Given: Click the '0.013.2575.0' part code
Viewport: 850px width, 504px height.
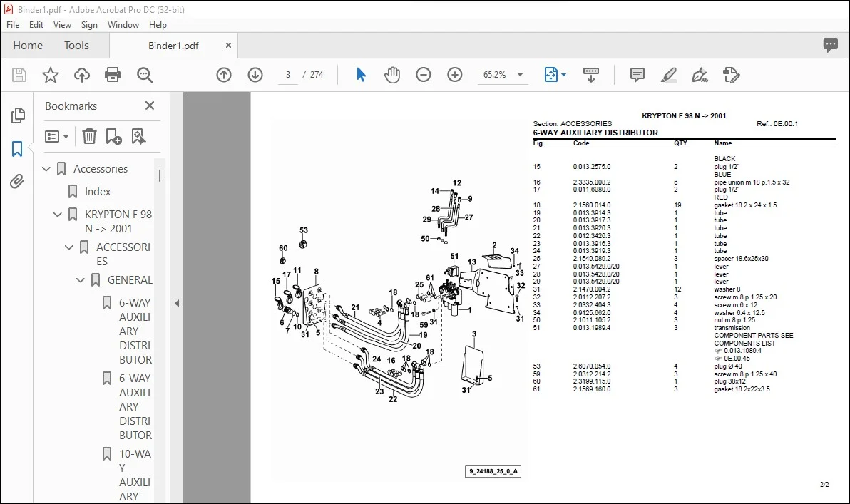Looking at the screenshot, I should pos(591,167).
